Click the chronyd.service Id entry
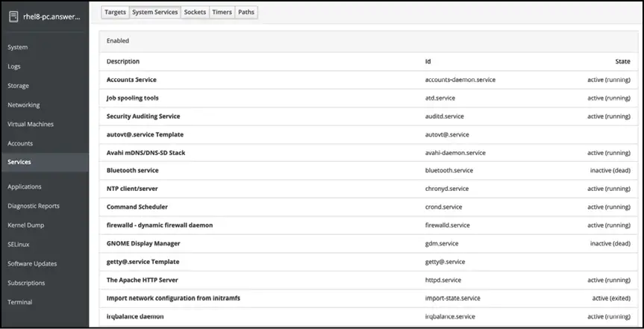 click(447, 189)
